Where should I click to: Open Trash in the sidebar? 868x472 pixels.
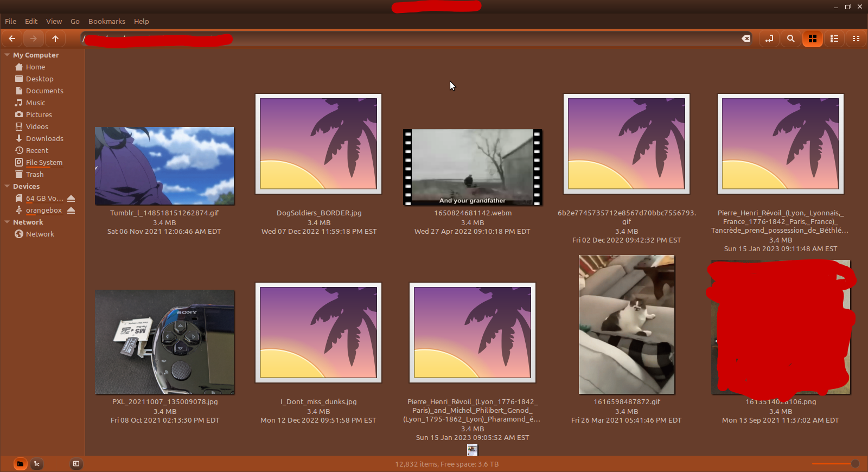point(35,175)
